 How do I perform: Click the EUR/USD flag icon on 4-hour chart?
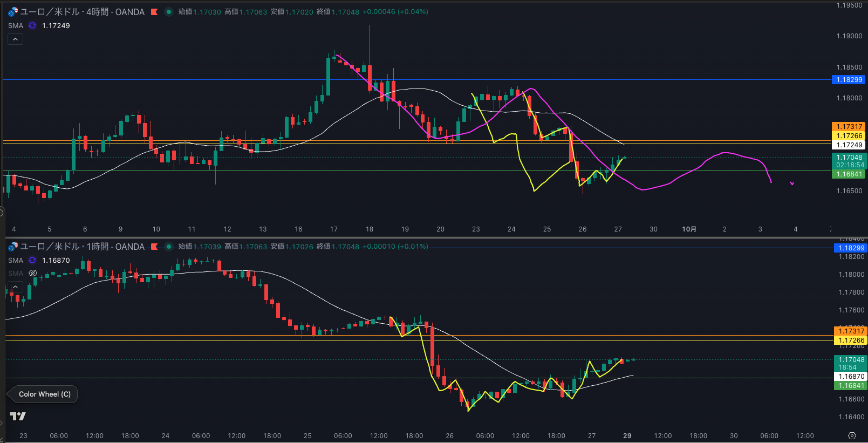click(x=13, y=11)
